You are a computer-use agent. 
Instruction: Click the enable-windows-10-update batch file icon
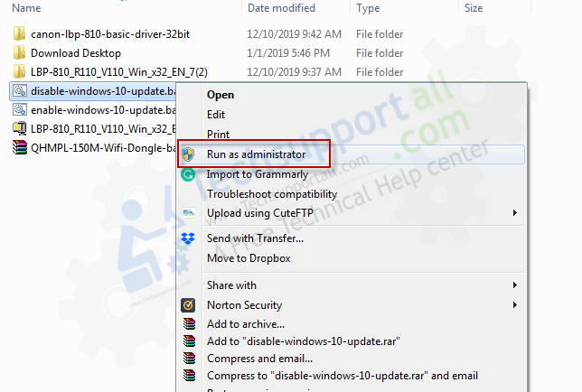(19, 110)
